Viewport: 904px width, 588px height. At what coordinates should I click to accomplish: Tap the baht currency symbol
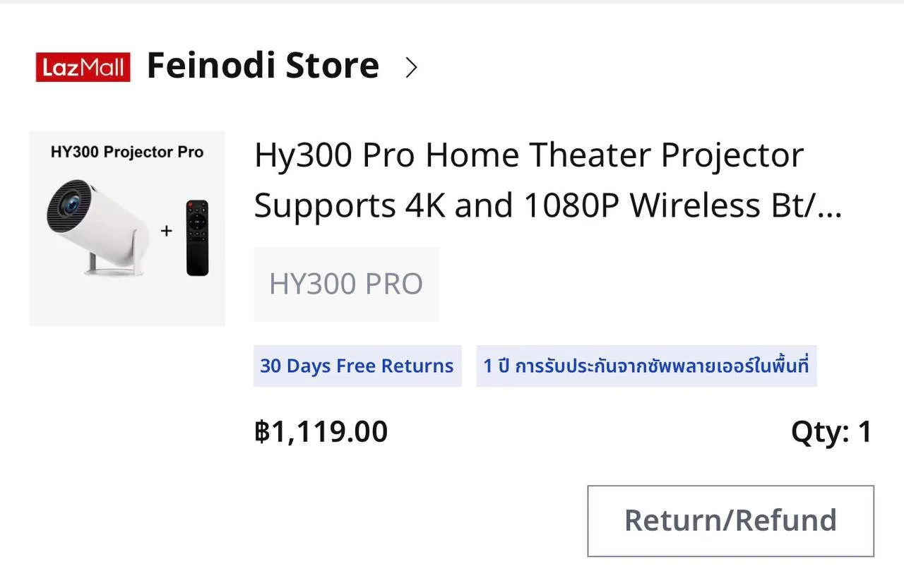[x=262, y=431]
